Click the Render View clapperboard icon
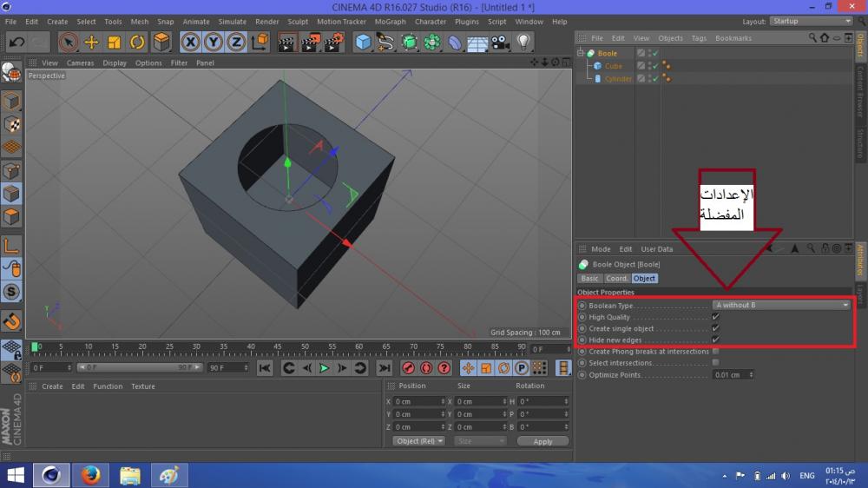The image size is (868, 488). click(287, 42)
